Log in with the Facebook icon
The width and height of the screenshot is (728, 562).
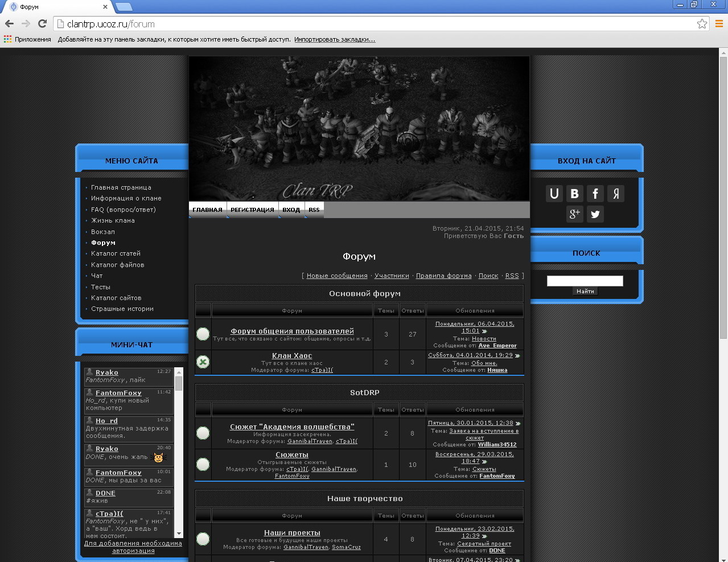(x=595, y=194)
